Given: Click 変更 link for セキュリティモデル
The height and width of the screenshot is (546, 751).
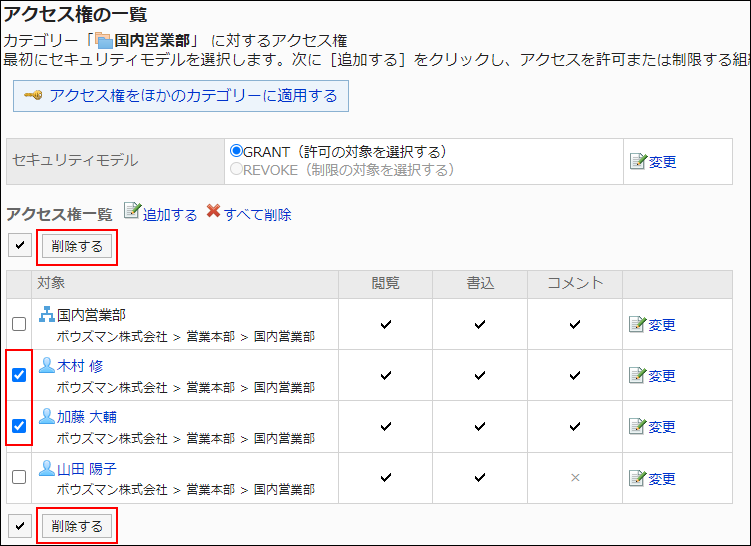Looking at the screenshot, I should [x=662, y=162].
